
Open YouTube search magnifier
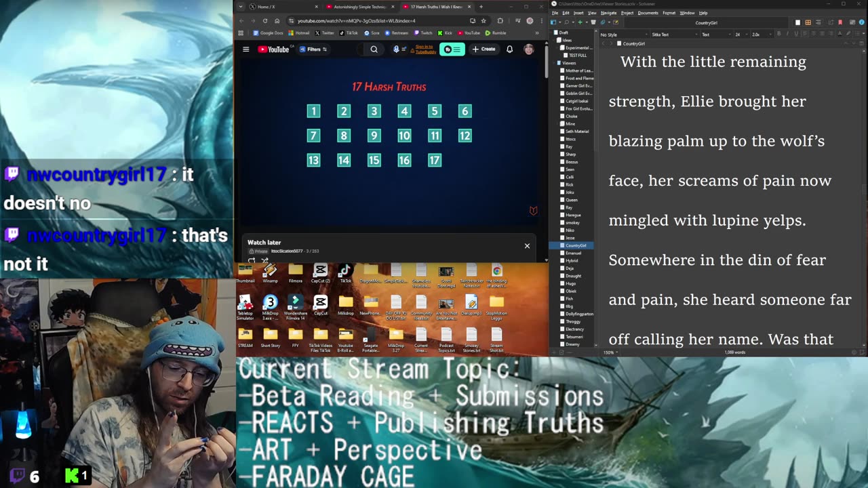[374, 49]
